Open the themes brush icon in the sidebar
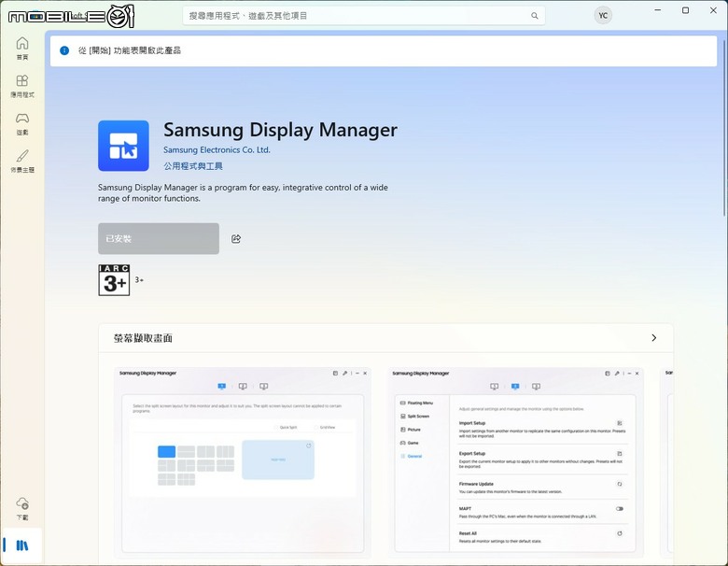This screenshot has height=566, width=728. (x=22, y=162)
